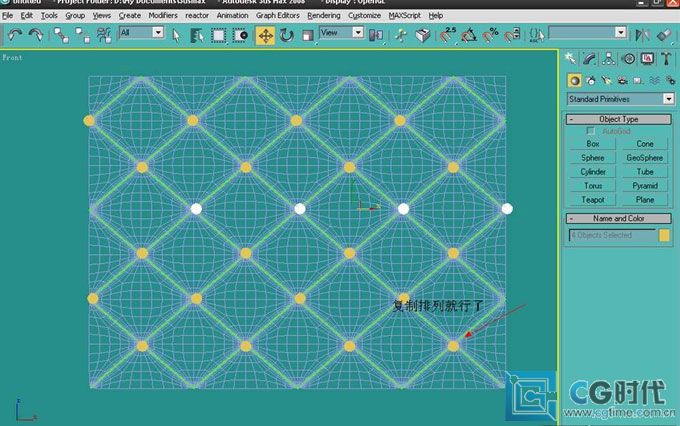This screenshot has width=680, height=426.
Task: Click the Pyramid primitive button
Action: (645, 185)
